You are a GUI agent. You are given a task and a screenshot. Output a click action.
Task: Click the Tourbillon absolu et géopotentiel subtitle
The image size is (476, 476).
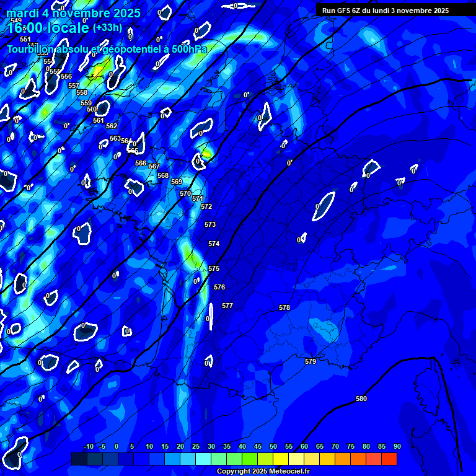[x=107, y=50]
